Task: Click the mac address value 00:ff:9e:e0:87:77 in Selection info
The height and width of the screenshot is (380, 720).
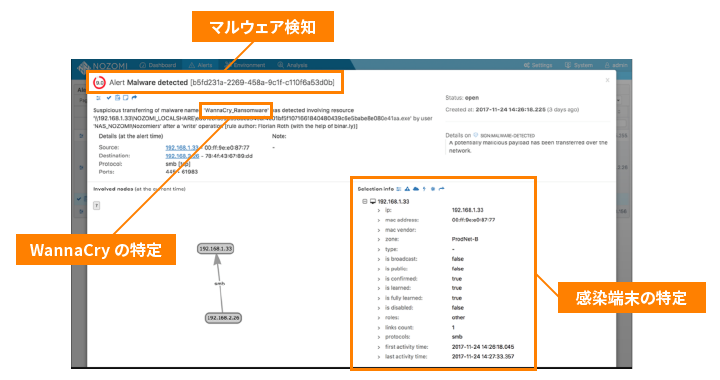Action: point(473,220)
